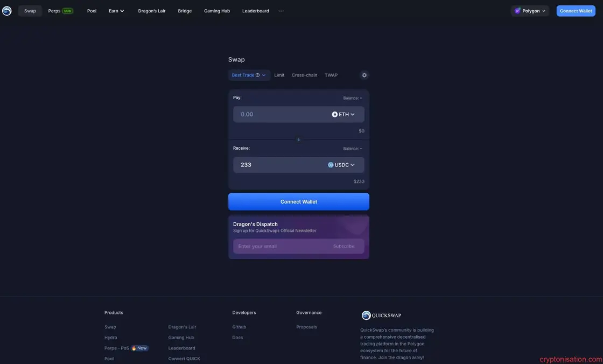This screenshot has height=364, width=603.
Task: Open the footer Proposals link
Action: point(306,327)
